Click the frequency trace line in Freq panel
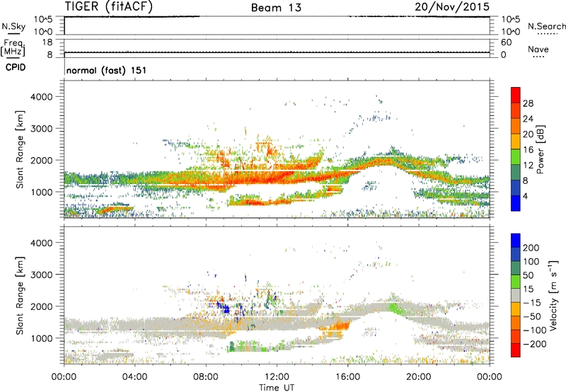 pos(277,52)
